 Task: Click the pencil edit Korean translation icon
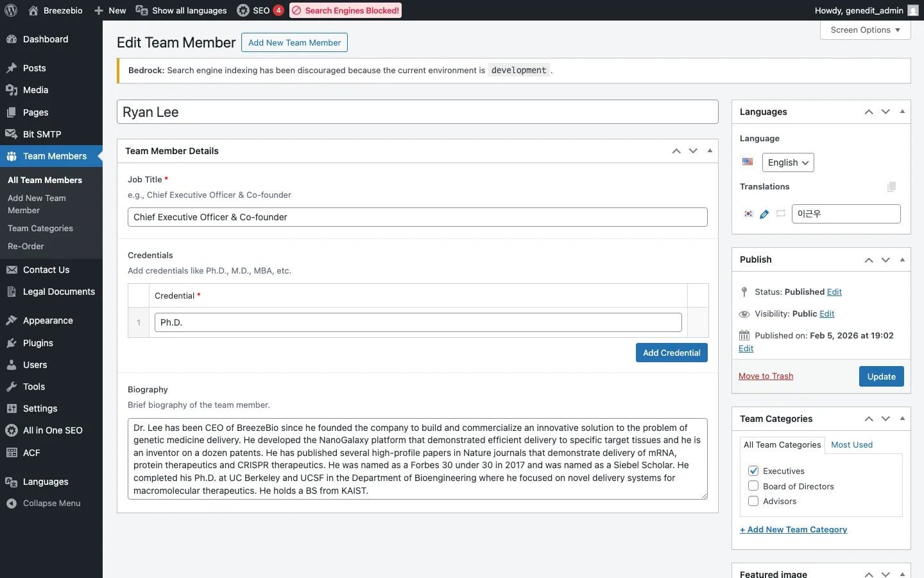[x=764, y=215]
